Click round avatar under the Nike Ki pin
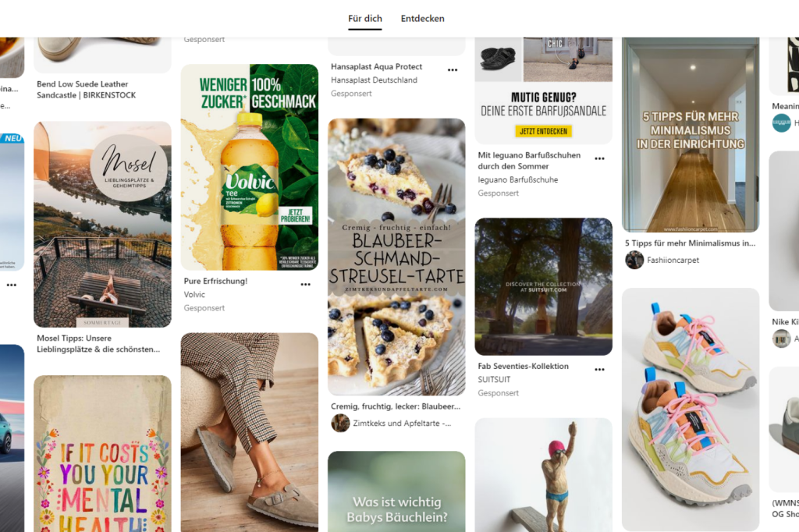799x532 pixels. (781, 339)
